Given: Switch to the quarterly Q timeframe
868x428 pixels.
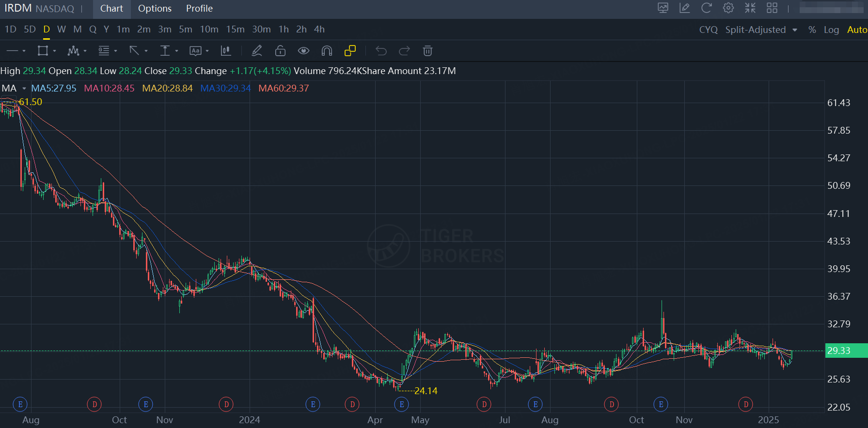Looking at the screenshot, I should point(93,30).
